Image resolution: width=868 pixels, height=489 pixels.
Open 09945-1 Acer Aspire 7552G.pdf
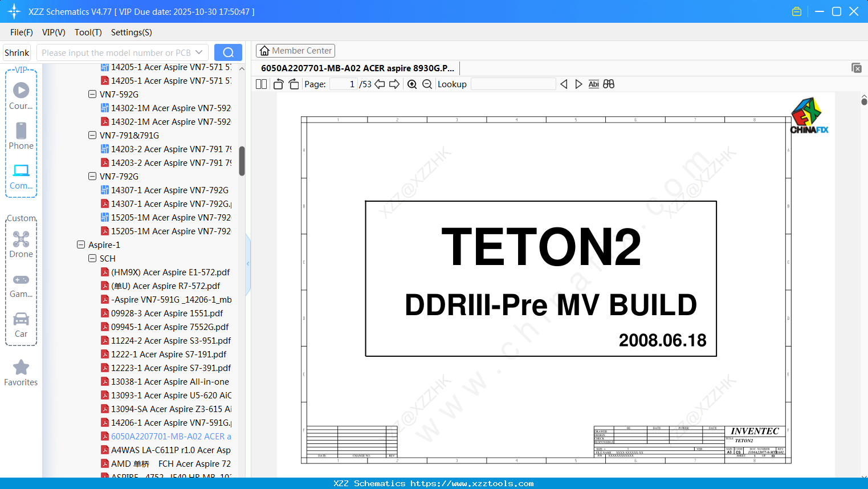pyautogui.click(x=165, y=327)
